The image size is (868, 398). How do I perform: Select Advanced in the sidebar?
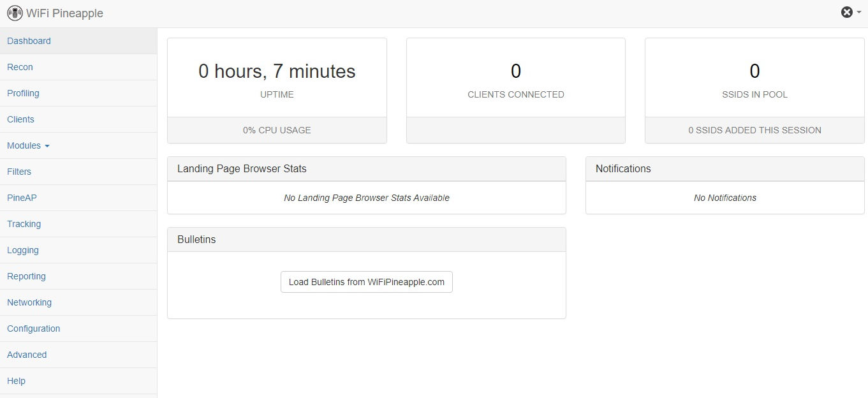coord(78,355)
